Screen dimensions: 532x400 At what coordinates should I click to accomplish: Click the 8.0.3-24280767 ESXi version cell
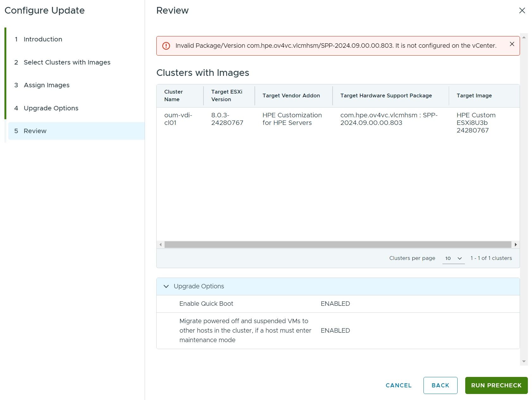point(227,119)
